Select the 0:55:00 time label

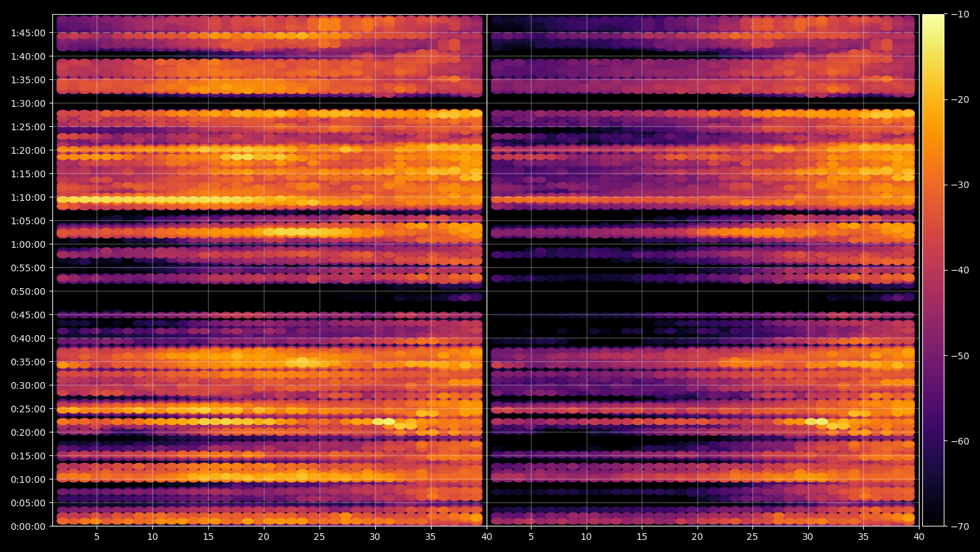coord(28,268)
